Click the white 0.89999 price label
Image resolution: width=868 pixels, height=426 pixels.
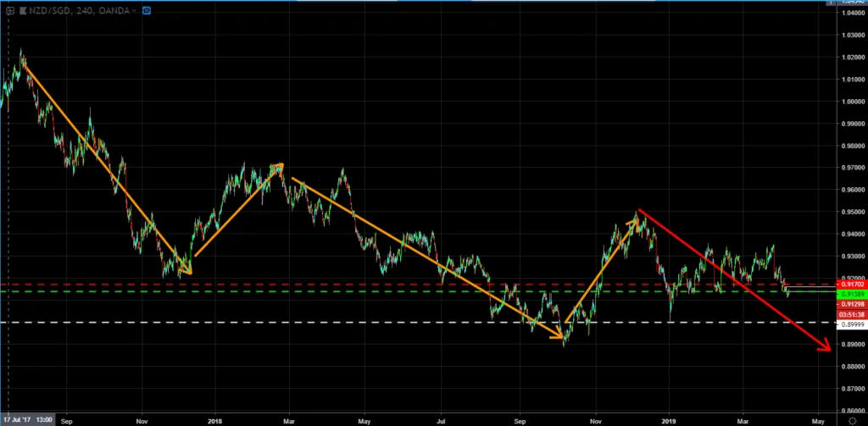851,324
